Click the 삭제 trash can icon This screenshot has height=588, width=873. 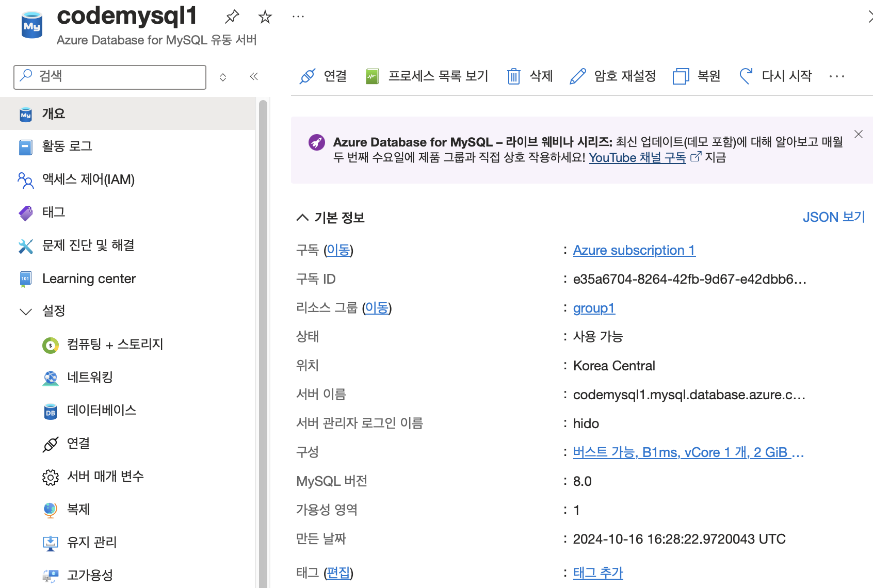click(513, 76)
